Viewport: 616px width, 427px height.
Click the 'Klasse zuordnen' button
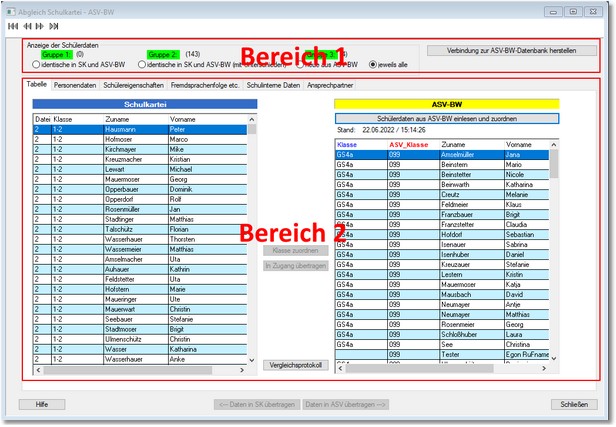tap(295, 251)
